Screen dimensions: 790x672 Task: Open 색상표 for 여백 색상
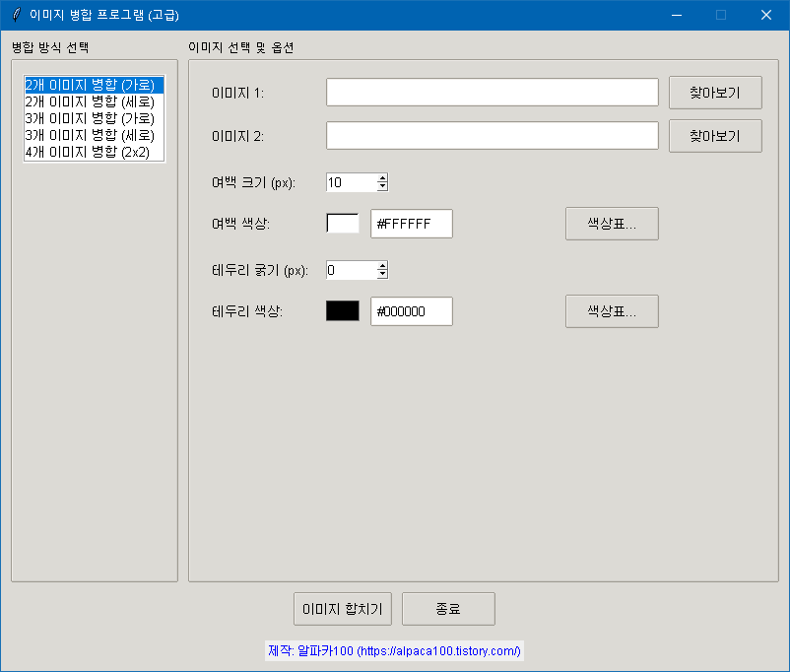612,224
